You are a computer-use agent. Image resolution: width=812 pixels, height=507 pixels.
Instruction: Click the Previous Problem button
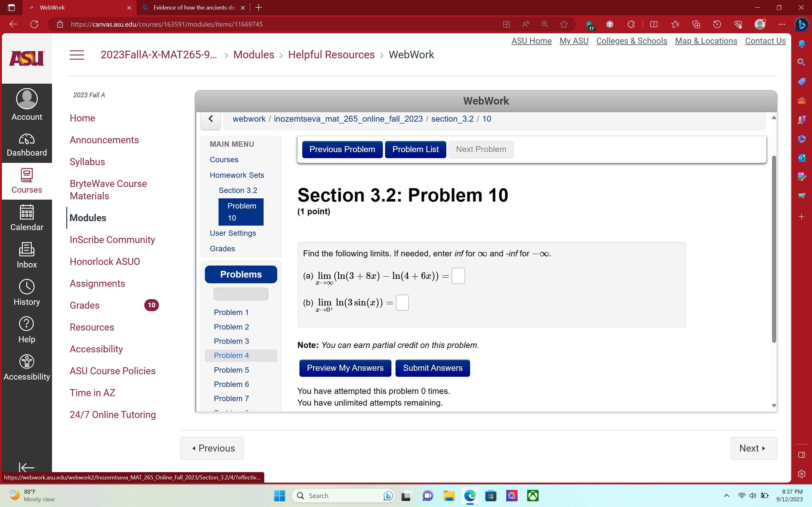342,149
